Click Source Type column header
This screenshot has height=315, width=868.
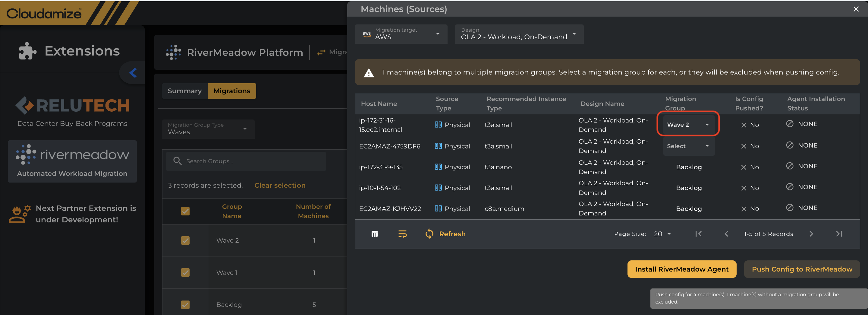click(447, 103)
